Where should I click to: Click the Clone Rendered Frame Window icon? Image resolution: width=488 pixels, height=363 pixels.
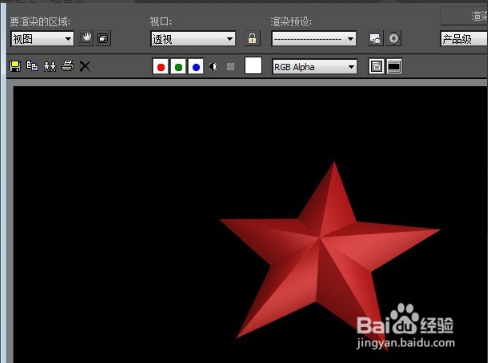(x=50, y=66)
